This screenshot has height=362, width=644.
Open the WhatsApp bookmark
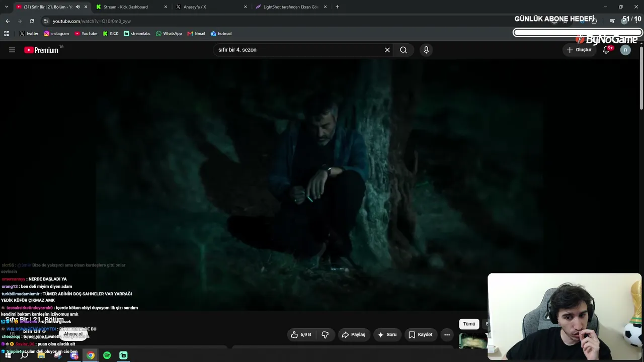pos(169,34)
